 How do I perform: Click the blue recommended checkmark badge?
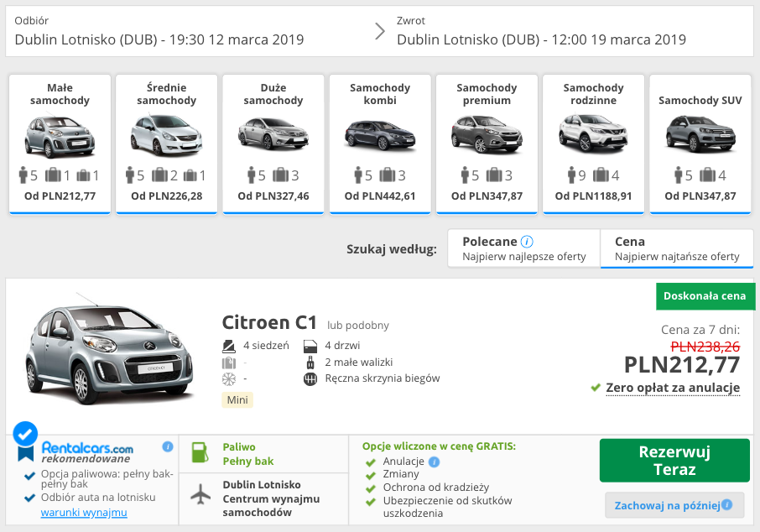pyautogui.click(x=26, y=434)
